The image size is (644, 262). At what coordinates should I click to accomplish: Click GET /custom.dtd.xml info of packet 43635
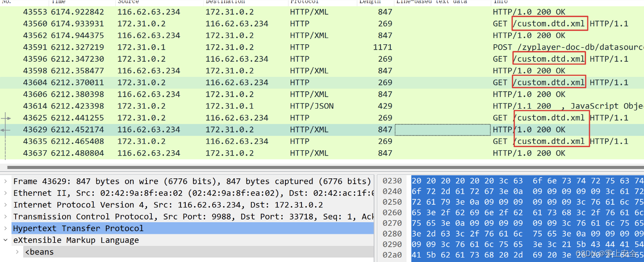click(560, 141)
